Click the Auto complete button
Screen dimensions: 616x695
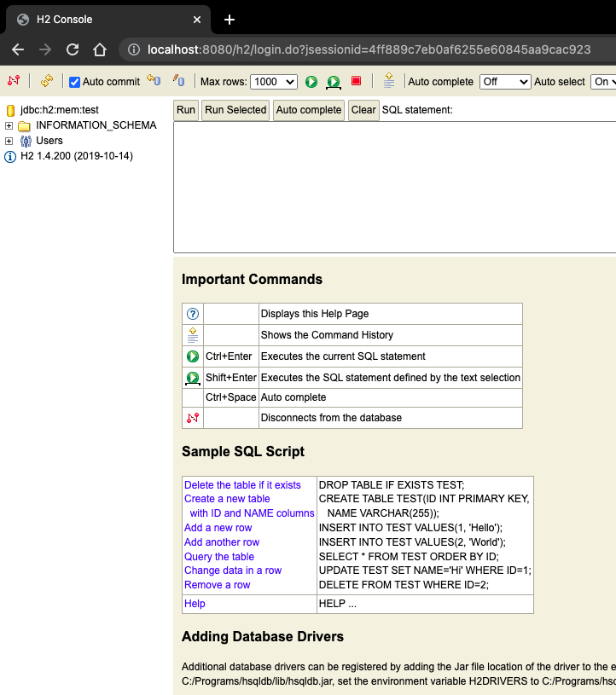pos(309,110)
